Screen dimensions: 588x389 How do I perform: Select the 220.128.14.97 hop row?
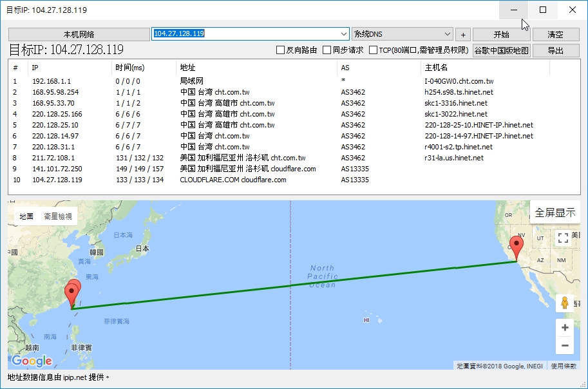point(294,136)
